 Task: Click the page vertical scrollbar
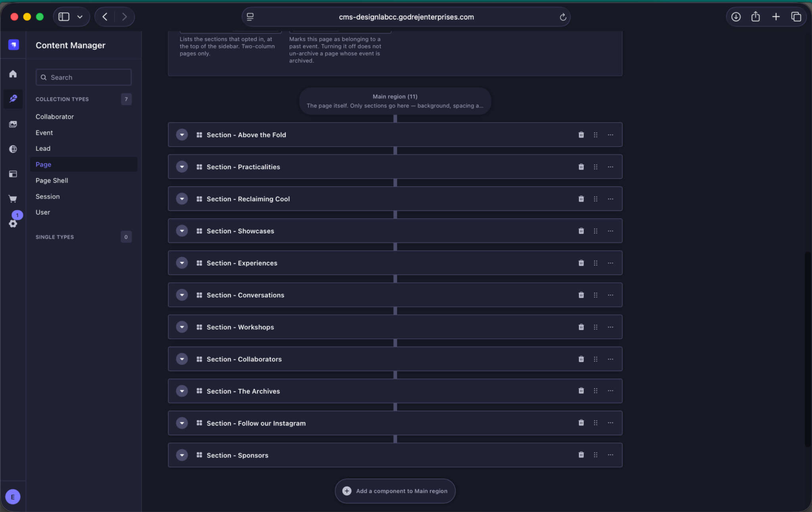coord(808,349)
